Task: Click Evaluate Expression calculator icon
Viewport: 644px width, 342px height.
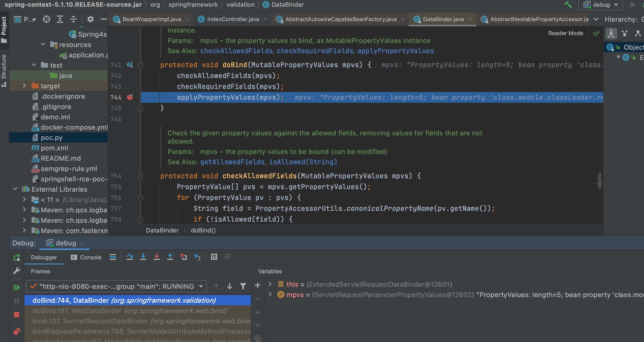Action: tap(214, 257)
